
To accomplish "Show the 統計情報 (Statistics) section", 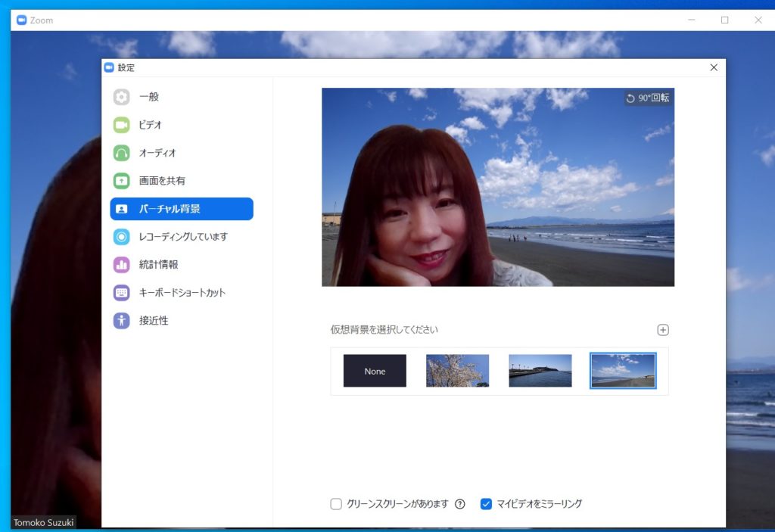I will pos(182,265).
